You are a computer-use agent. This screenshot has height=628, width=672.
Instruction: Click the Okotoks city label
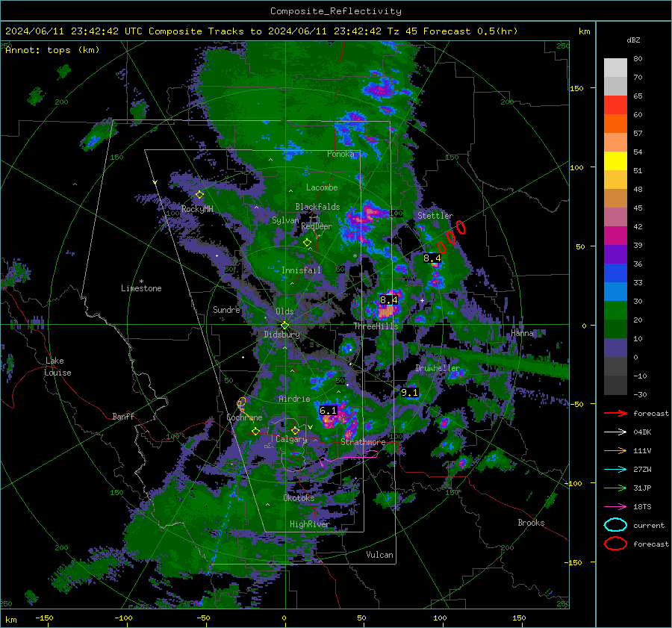tap(299, 498)
